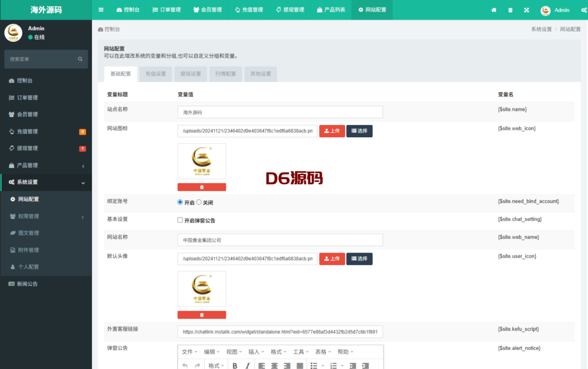Click the 站点名称 input field

coord(280,112)
